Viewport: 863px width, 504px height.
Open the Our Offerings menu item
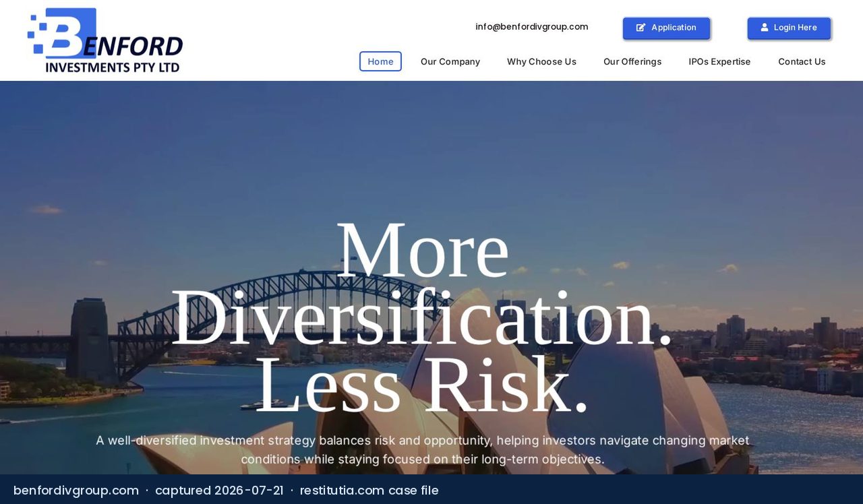[x=632, y=61]
